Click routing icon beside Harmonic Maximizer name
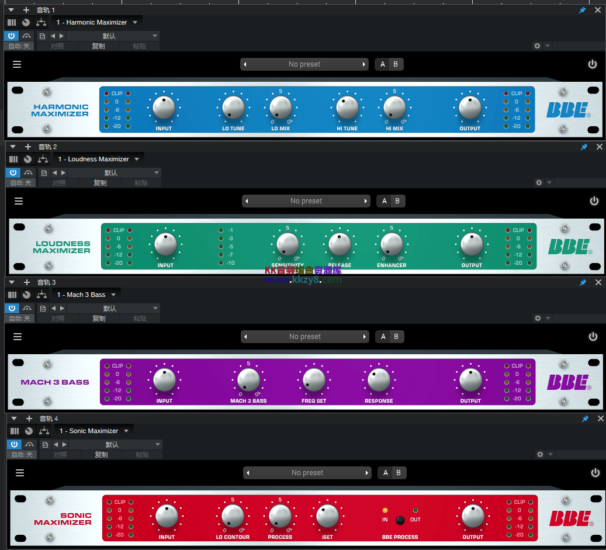 click(x=41, y=22)
